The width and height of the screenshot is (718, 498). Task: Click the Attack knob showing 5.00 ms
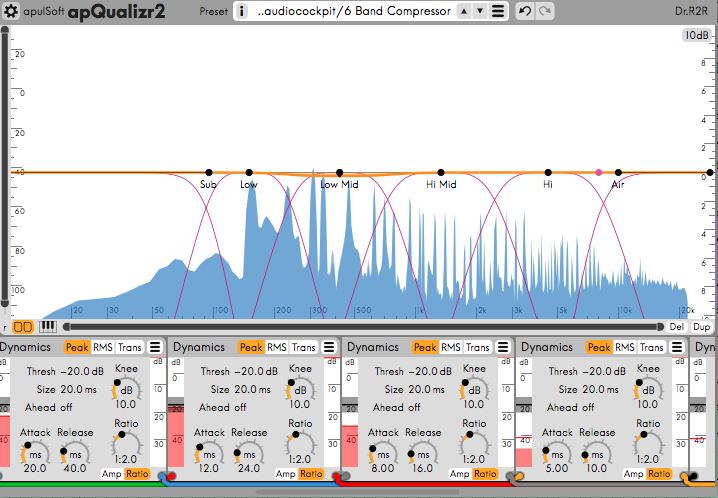click(557, 454)
